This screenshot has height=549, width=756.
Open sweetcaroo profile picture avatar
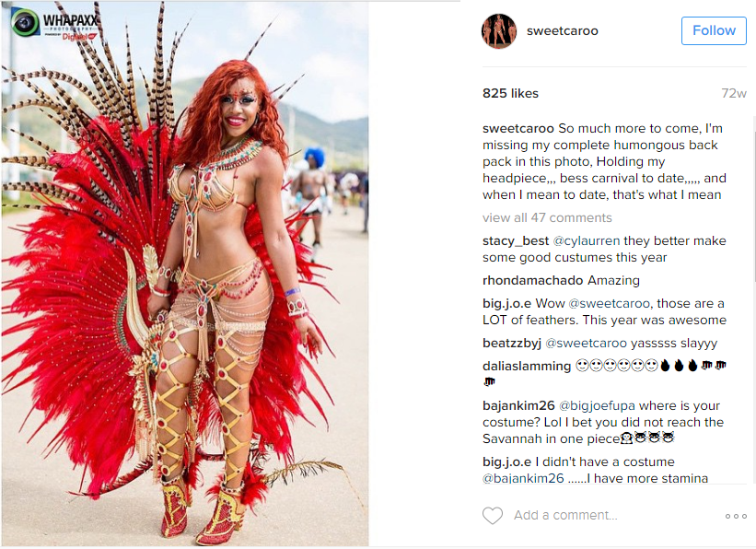point(499,31)
